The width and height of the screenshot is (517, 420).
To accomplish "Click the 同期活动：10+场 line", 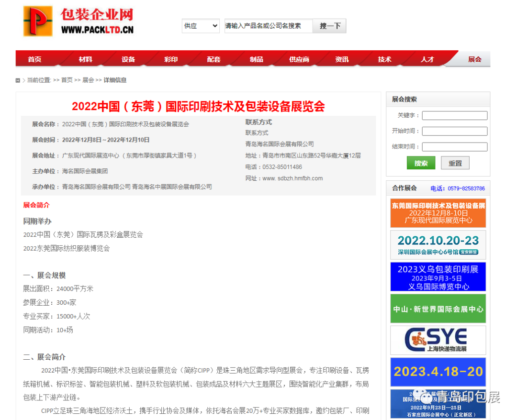I will point(48,330).
